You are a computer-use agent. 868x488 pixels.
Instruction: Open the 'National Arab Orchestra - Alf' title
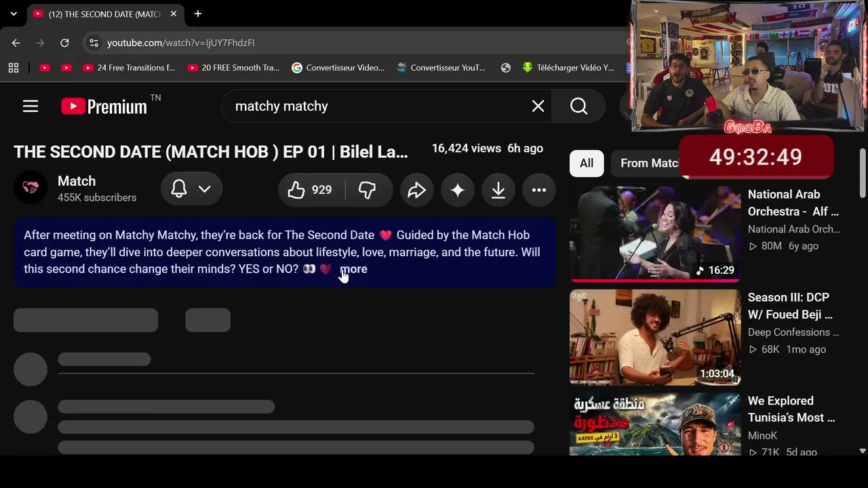point(793,203)
